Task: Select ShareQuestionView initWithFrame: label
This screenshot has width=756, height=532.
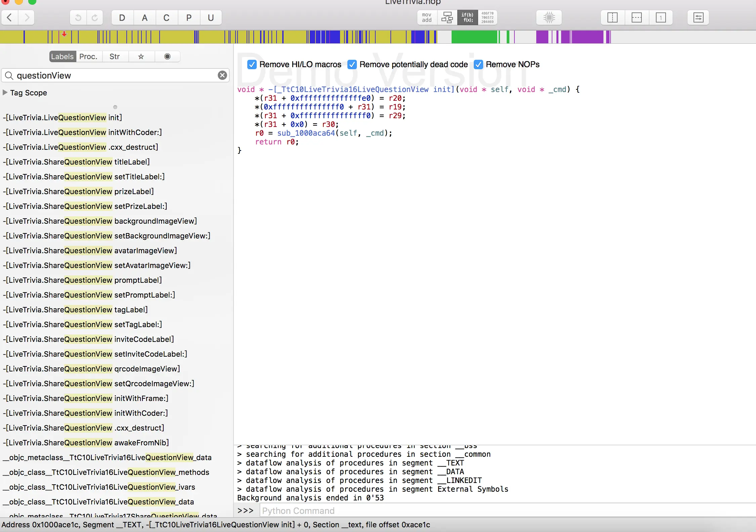Action: pyautogui.click(x=86, y=398)
